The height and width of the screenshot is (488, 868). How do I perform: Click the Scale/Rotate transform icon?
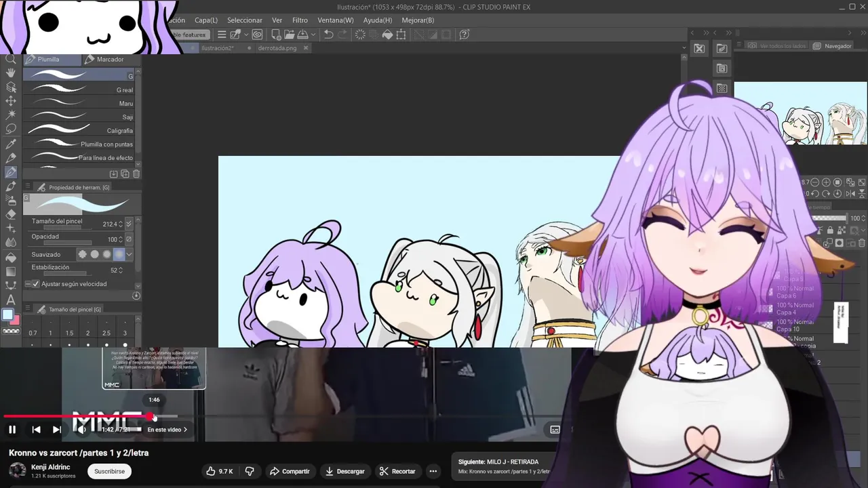[x=401, y=35]
